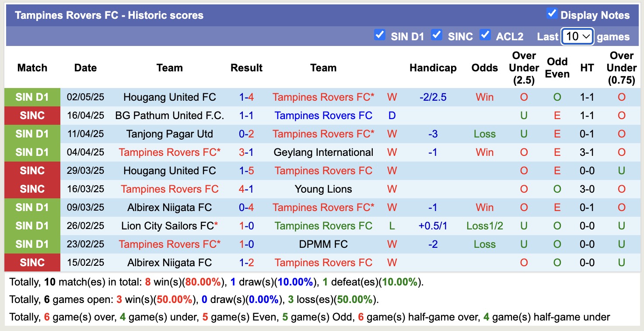Click the 1-0 score versus DPMM FC
Screen dimensions: 644x331
tap(246, 244)
